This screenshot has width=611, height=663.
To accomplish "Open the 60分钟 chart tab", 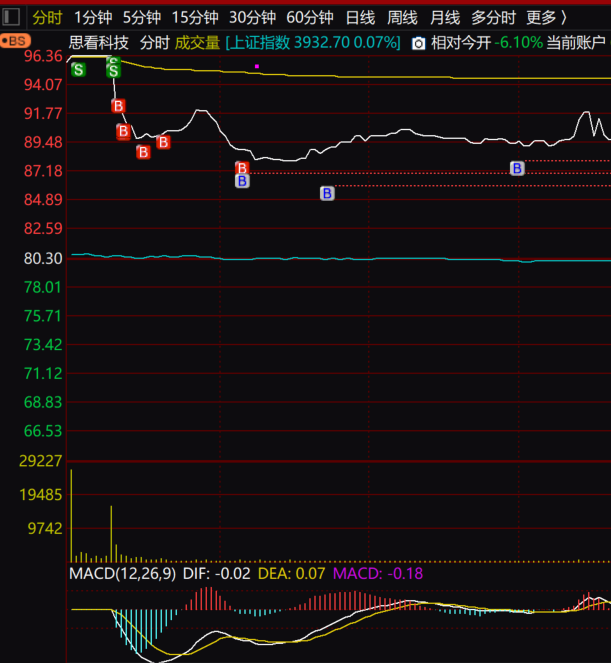I will [x=310, y=18].
